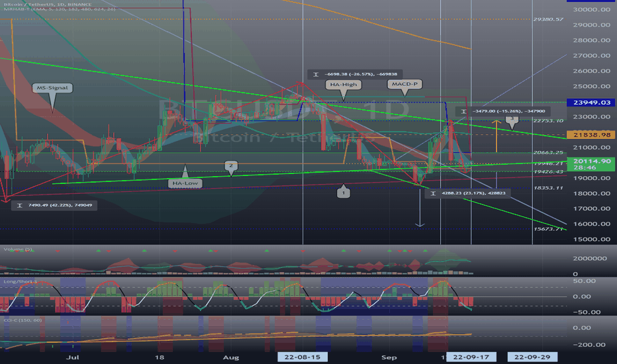Click the 22753.10 horizontal level label
The width and height of the screenshot is (617, 364).
pos(548,121)
